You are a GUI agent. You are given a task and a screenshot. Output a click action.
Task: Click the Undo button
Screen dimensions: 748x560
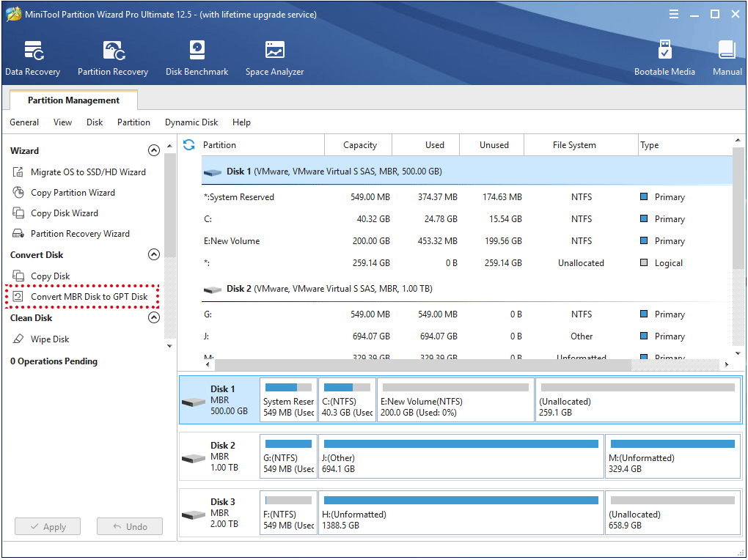click(x=130, y=526)
